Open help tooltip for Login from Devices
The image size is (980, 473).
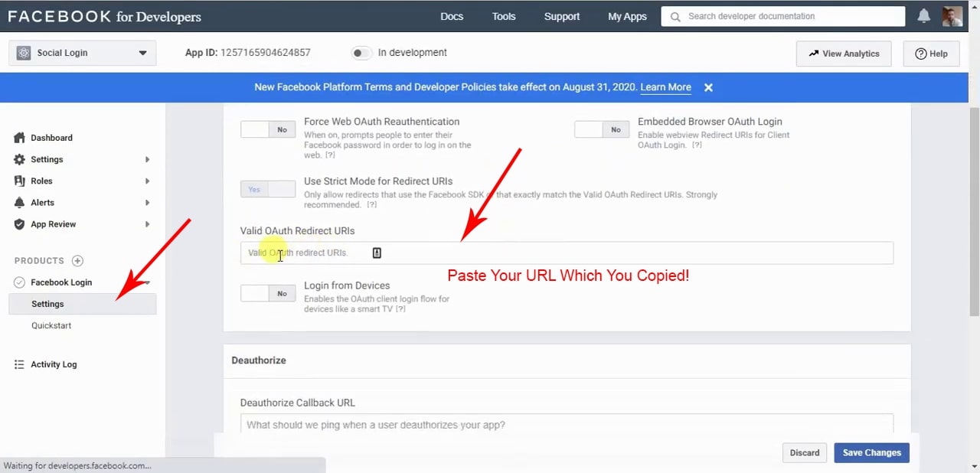pyautogui.click(x=401, y=309)
